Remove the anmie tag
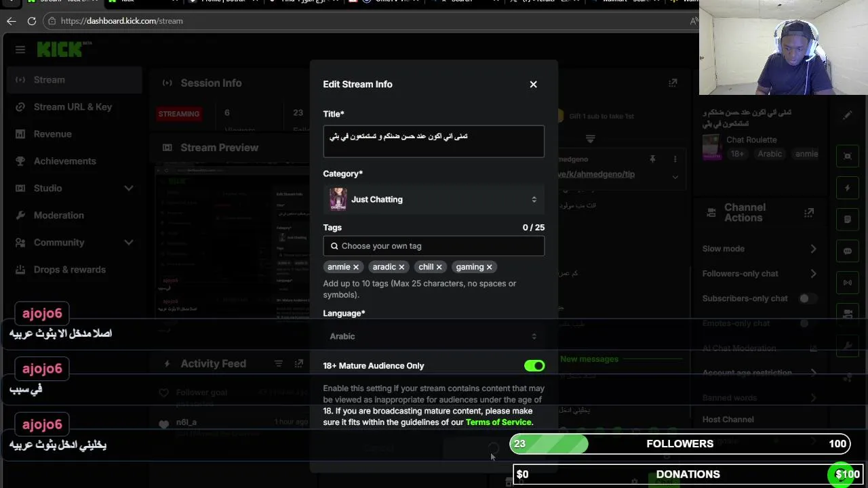Image resolution: width=868 pixels, height=488 pixels. (x=355, y=267)
